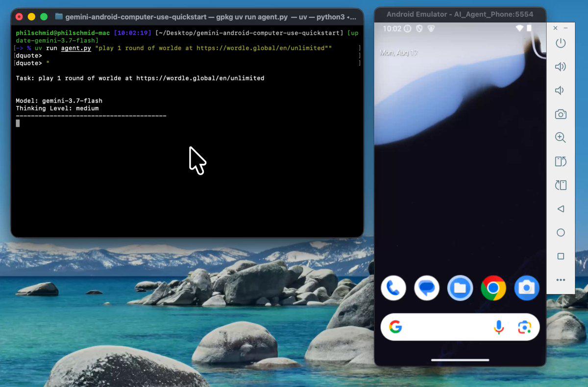Click the terminal cursor block
Screen dimensions: 588x387
tap(18, 123)
